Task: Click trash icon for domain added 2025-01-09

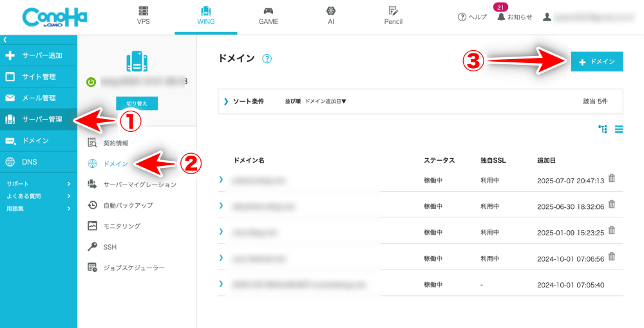Action: pos(612,230)
